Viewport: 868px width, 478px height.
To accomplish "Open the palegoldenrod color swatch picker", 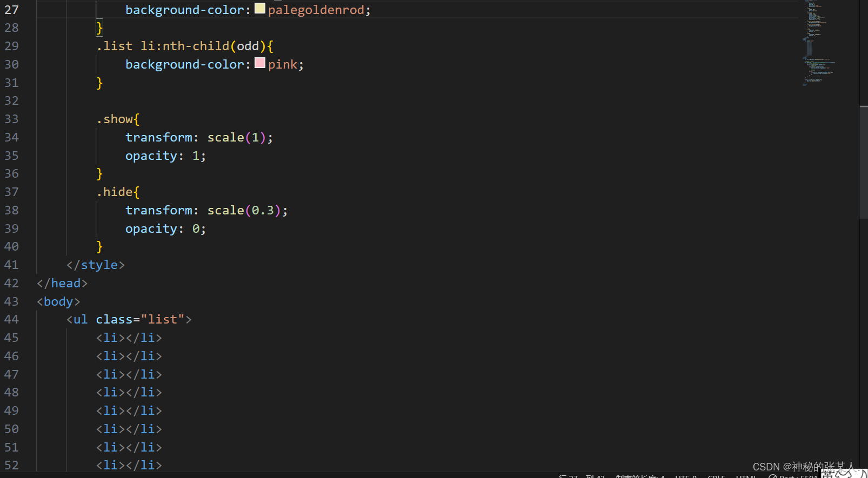I will tap(260, 8).
